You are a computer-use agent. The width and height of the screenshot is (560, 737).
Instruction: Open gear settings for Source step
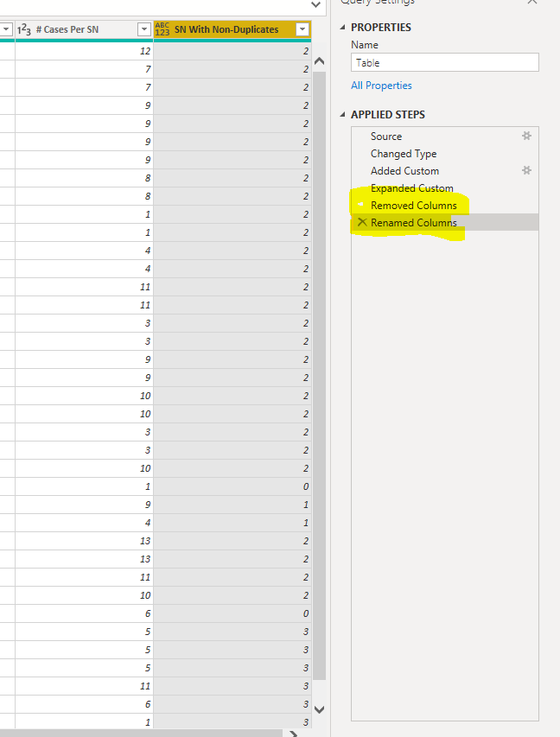click(526, 136)
